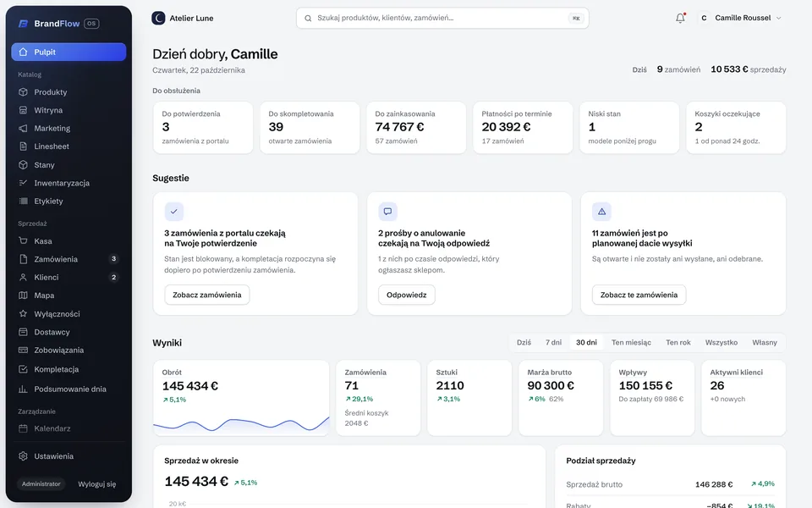This screenshot has height=508, width=812.
Task: Open the notifications bell
Action: coord(680,18)
